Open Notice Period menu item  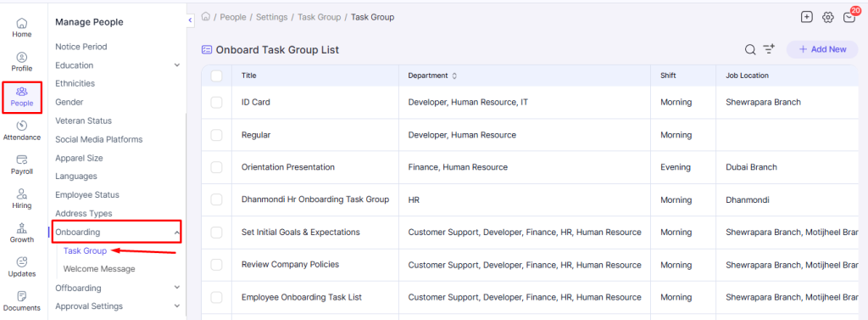(81, 47)
